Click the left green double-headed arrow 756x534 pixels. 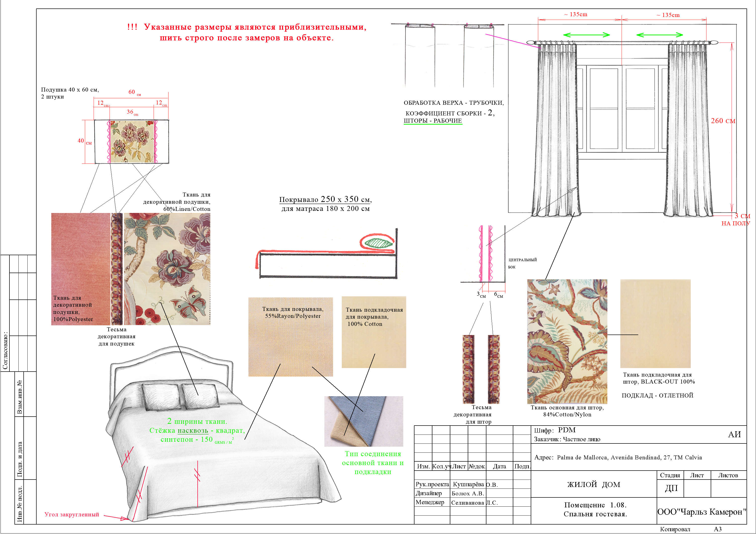(586, 35)
